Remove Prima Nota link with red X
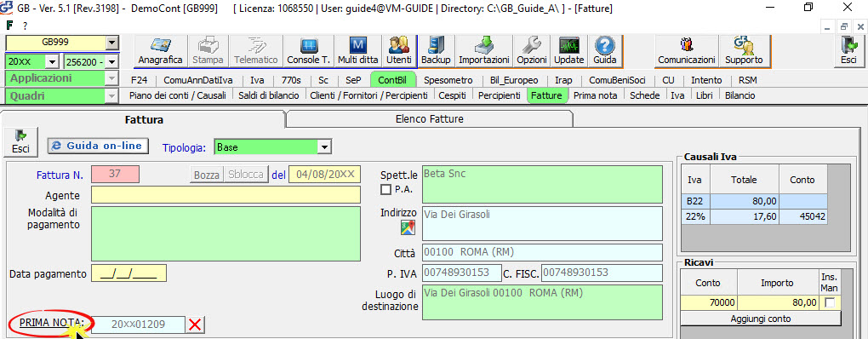 194,325
